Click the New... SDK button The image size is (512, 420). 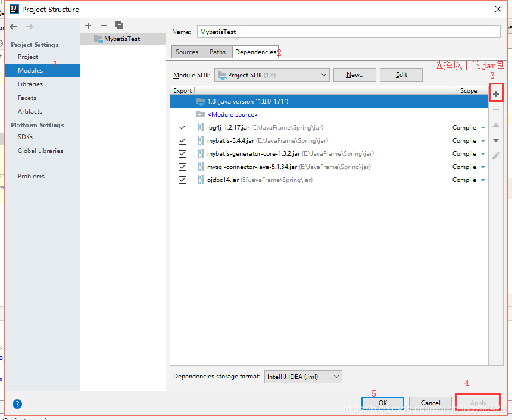(x=355, y=75)
